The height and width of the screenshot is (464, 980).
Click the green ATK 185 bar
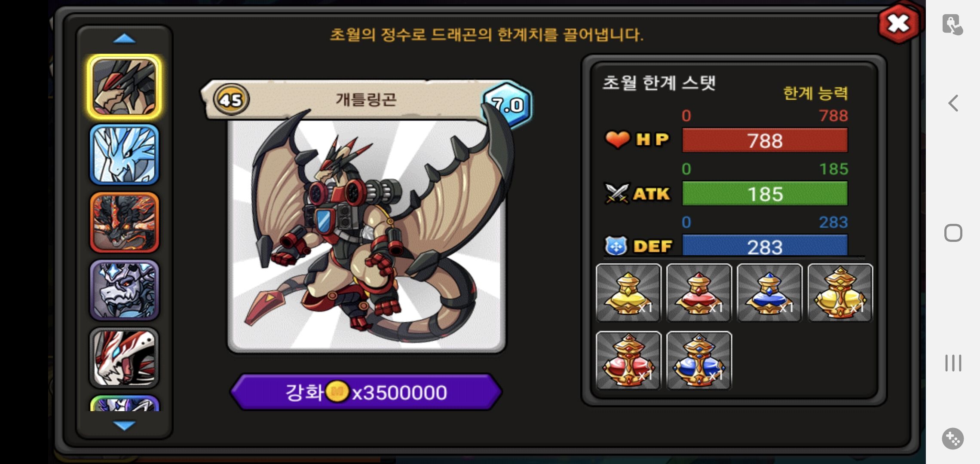[x=765, y=194]
